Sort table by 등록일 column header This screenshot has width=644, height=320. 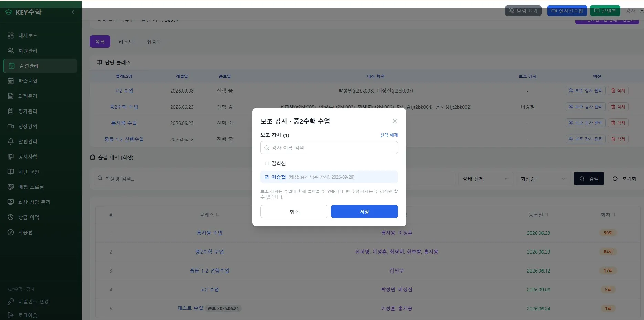point(538,215)
